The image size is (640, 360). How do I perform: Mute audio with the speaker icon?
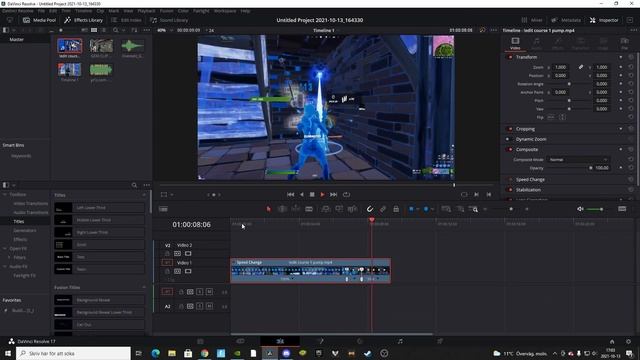coord(580,209)
